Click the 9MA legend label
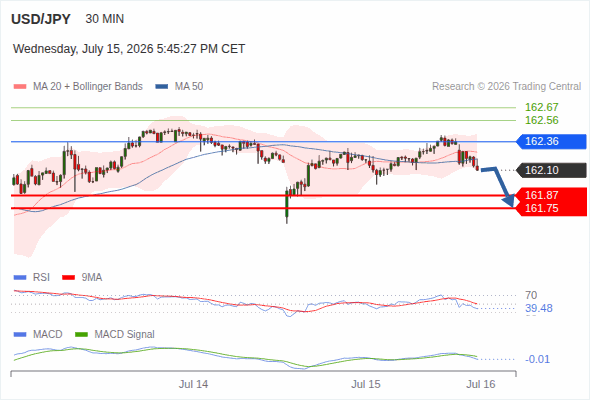 click(x=92, y=278)
